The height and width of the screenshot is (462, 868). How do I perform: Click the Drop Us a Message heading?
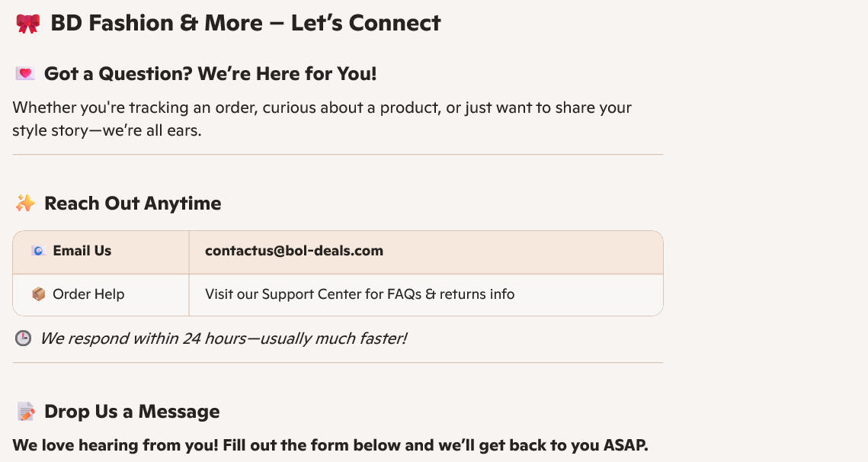[x=132, y=412]
